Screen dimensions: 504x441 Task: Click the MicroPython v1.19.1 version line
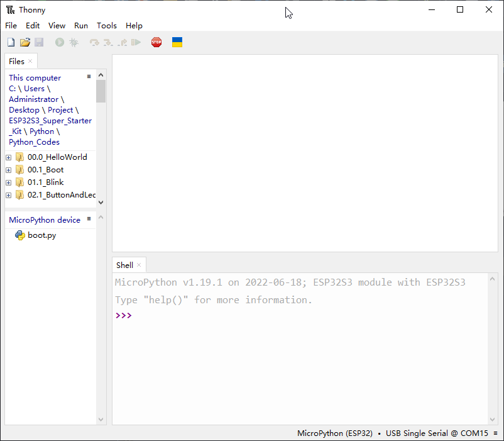pos(290,282)
